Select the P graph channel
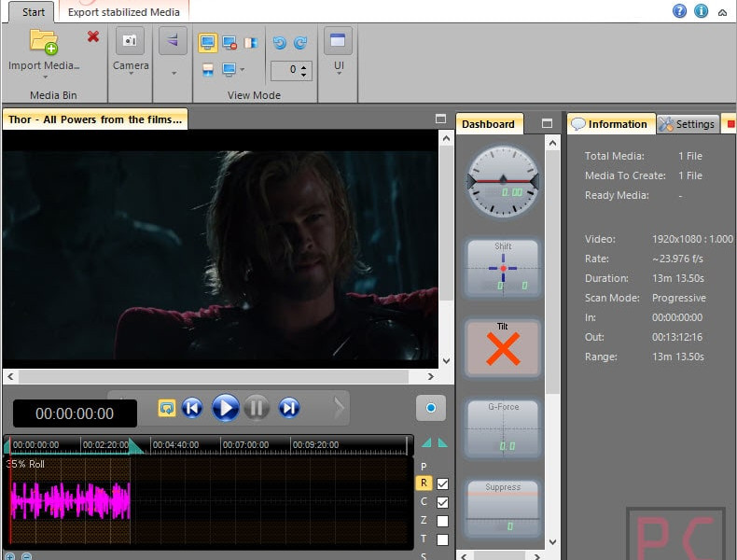This screenshot has width=737, height=560. point(424,467)
